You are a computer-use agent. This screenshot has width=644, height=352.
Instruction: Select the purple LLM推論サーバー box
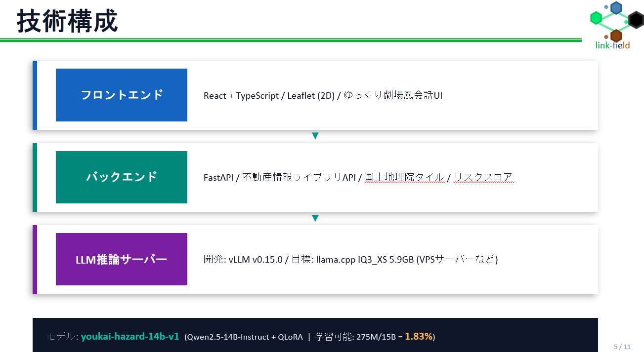pos(121,259)
